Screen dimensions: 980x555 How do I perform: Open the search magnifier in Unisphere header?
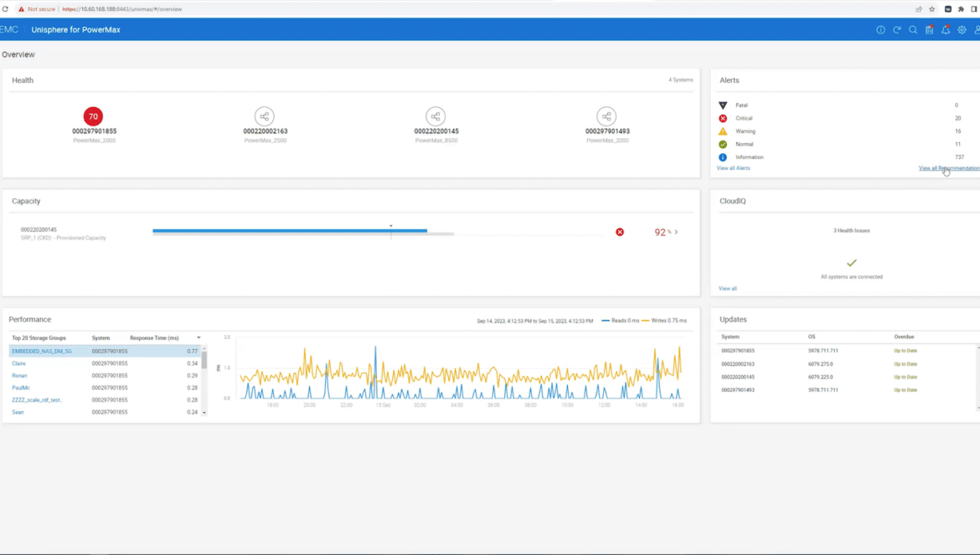[x=913, y=30]
